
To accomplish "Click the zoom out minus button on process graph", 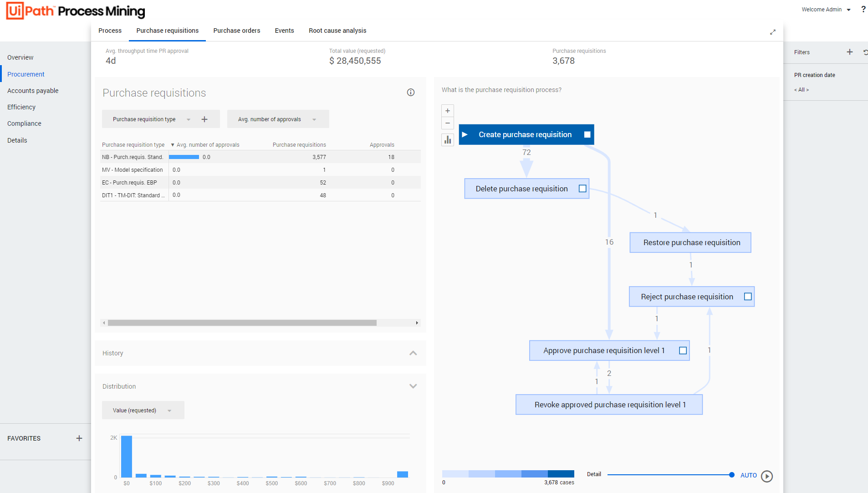I will pyautogui.click(x=448, y=123).
